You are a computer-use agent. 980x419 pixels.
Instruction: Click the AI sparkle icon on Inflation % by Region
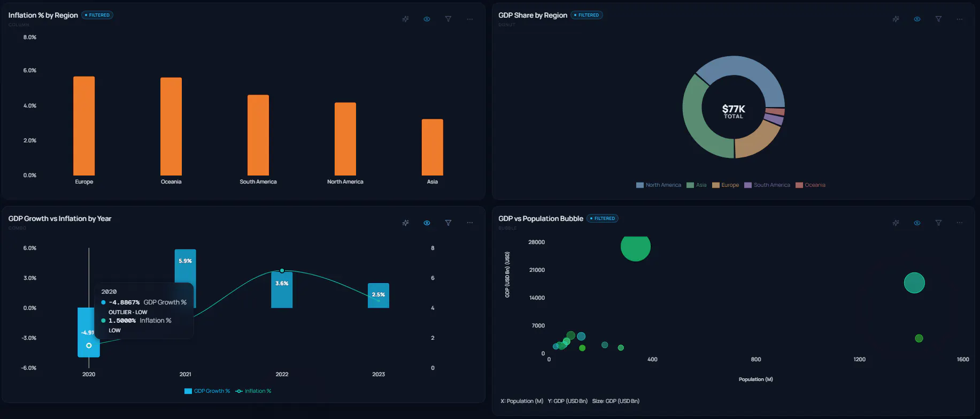pyautogui.click(x=405, y=19)
